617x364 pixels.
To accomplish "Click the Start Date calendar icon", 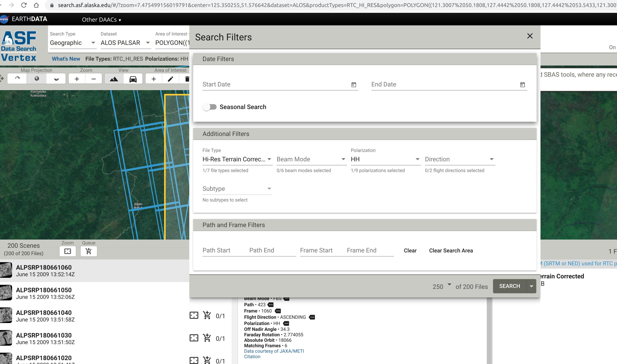I will 354,85.
